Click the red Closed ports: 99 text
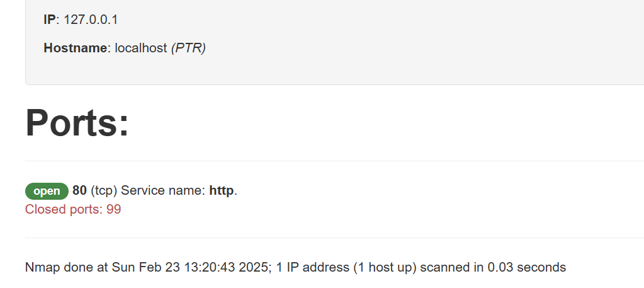Viewport: 644px width, 288px height. [x=73, y=209]
